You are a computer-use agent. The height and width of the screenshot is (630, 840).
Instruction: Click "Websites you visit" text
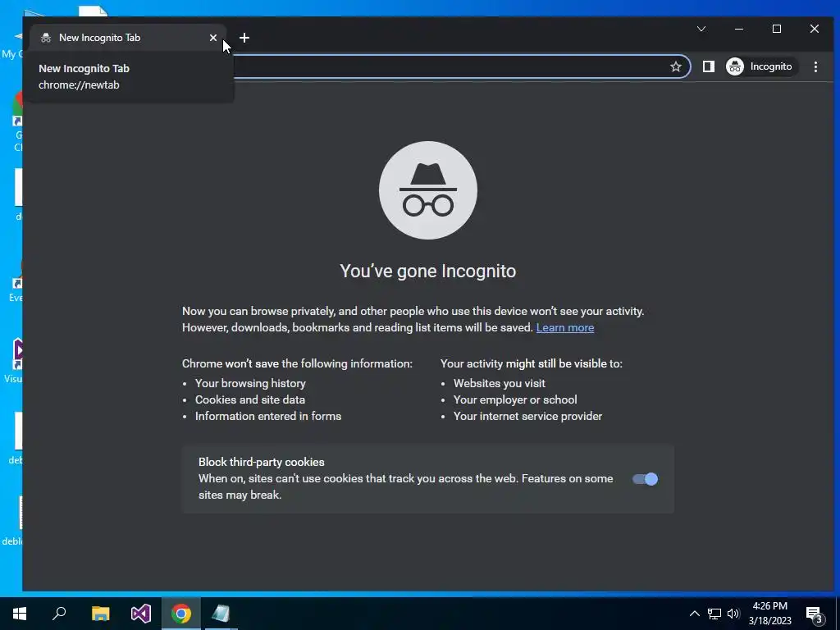coord(500,384)
